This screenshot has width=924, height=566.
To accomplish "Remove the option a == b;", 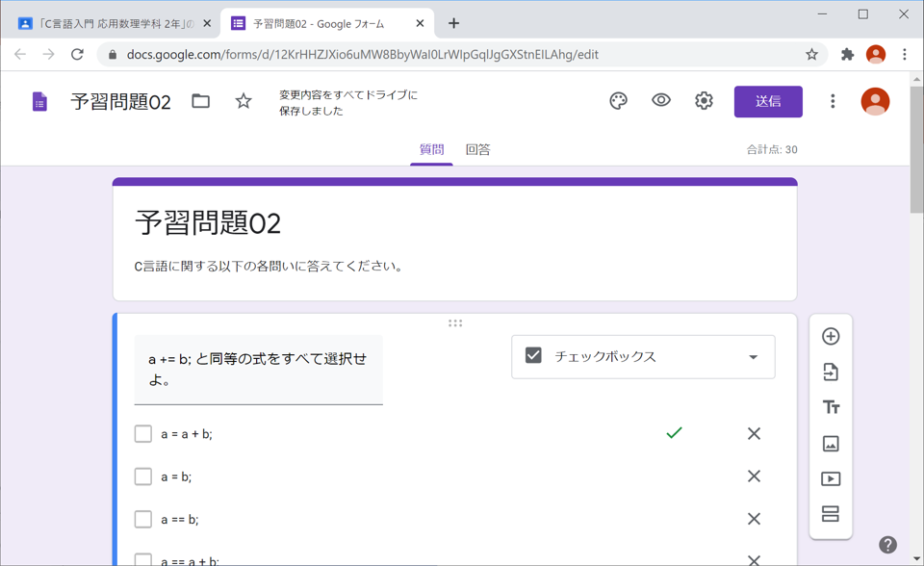I will point(754,519).
